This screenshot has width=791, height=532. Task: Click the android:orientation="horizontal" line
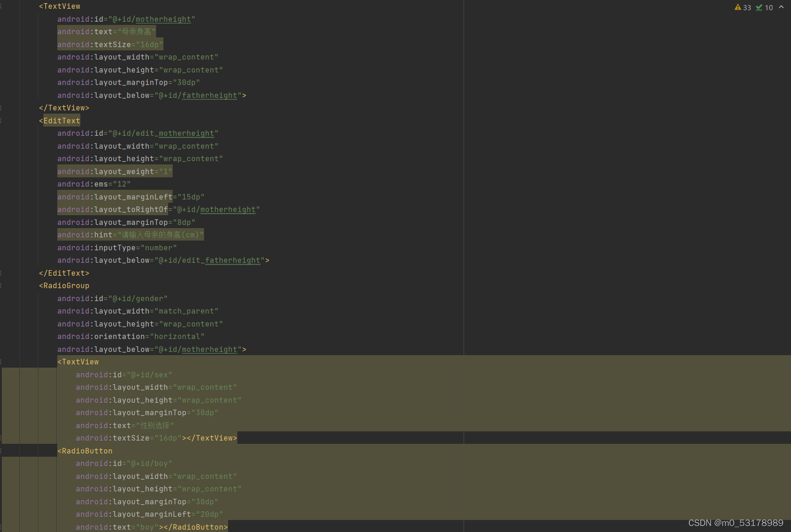[x=131, y=336]
